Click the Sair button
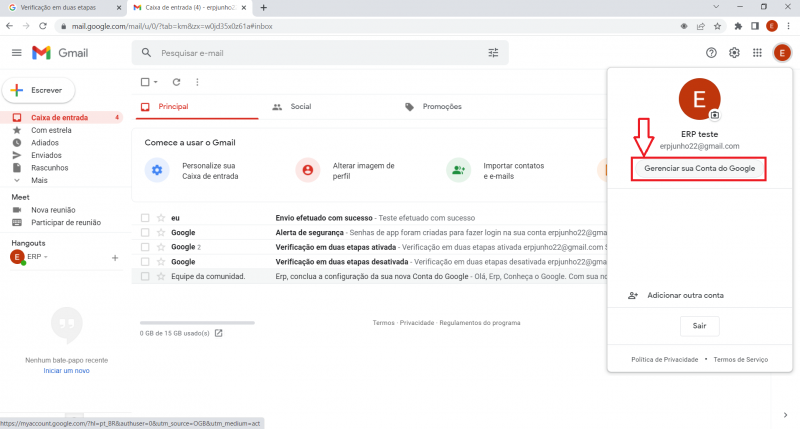 point(699,326)
